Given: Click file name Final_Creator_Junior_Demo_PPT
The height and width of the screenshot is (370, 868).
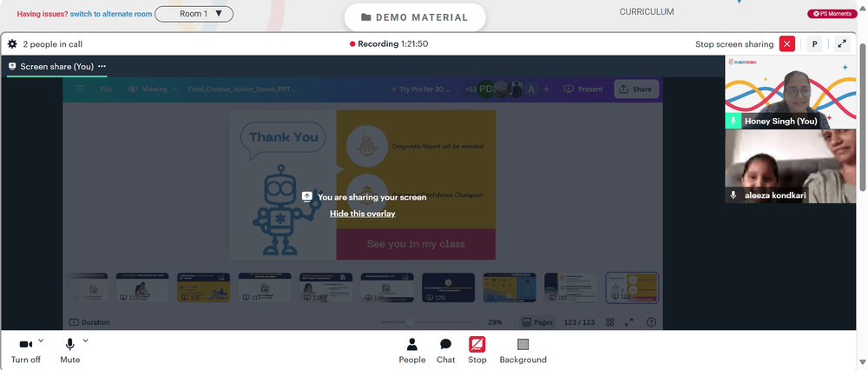Looking at the screenshot, I should coord(242,89).
